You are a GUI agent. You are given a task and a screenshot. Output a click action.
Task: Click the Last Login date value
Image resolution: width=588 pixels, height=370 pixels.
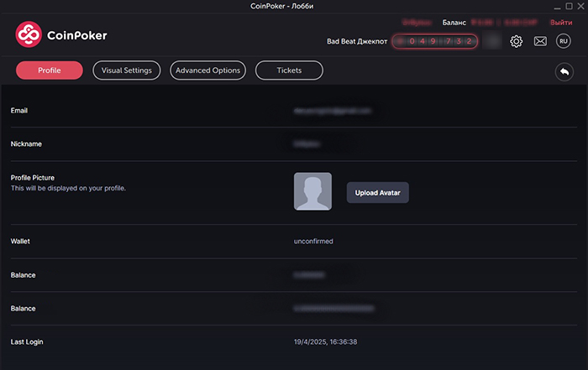pos(326,342)
